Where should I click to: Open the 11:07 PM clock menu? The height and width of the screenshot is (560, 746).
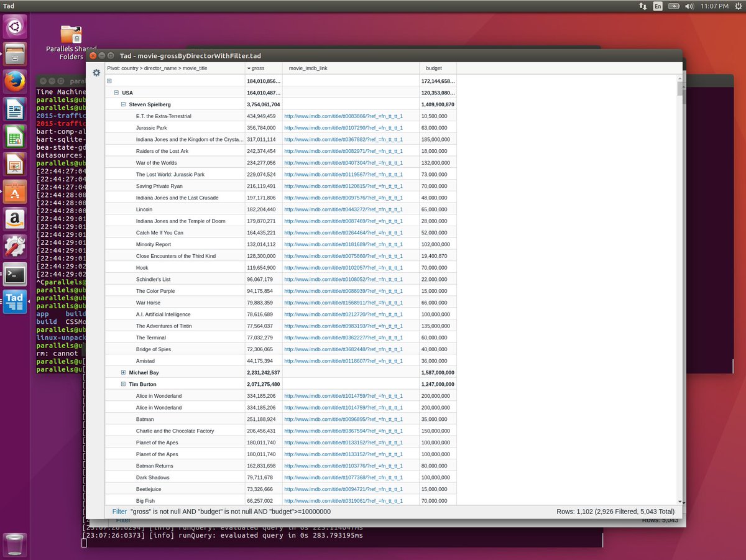coord(714,6)
